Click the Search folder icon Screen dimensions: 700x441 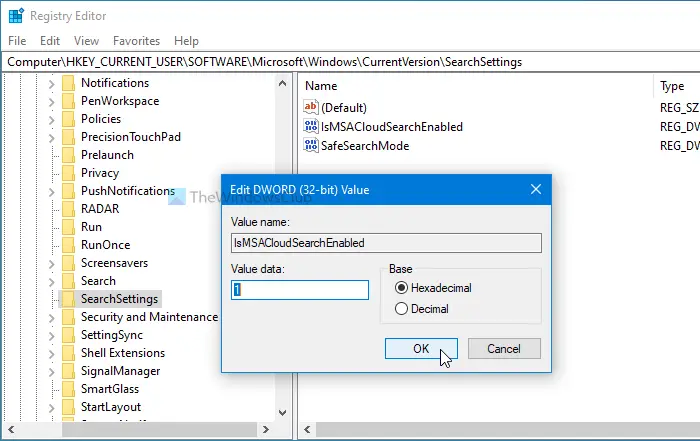coord(68,281)
